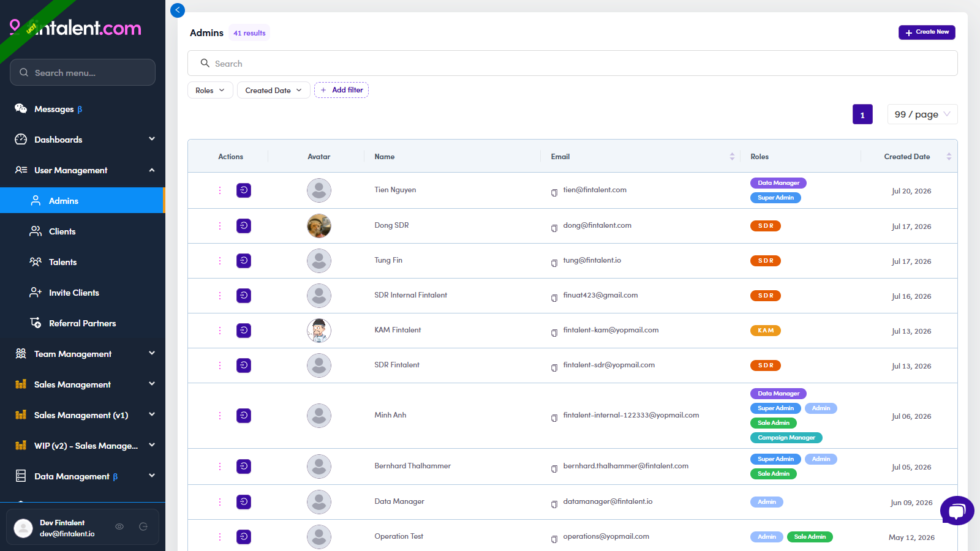Open Messages in the sidebar
This screenshot has height=551, width=980.
83,109
